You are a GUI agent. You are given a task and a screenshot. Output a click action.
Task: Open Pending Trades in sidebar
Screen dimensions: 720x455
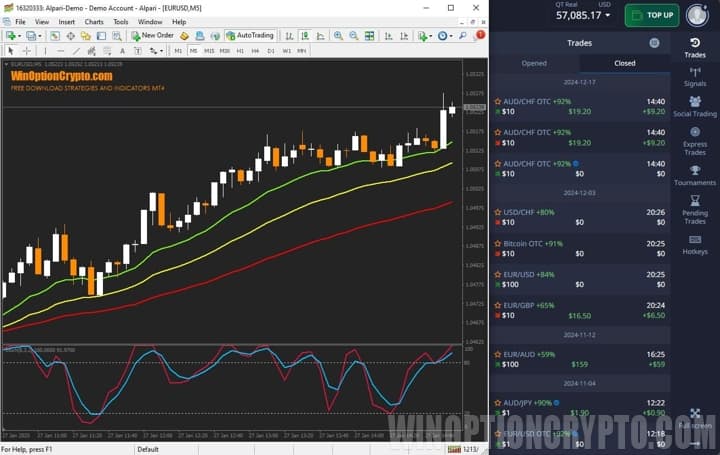(x=695, y=209)
